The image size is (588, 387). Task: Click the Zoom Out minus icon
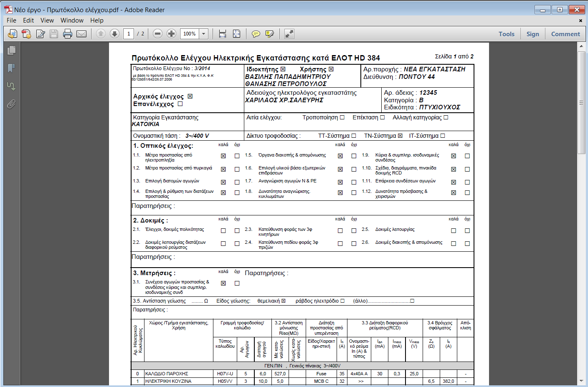pos(157,34)
